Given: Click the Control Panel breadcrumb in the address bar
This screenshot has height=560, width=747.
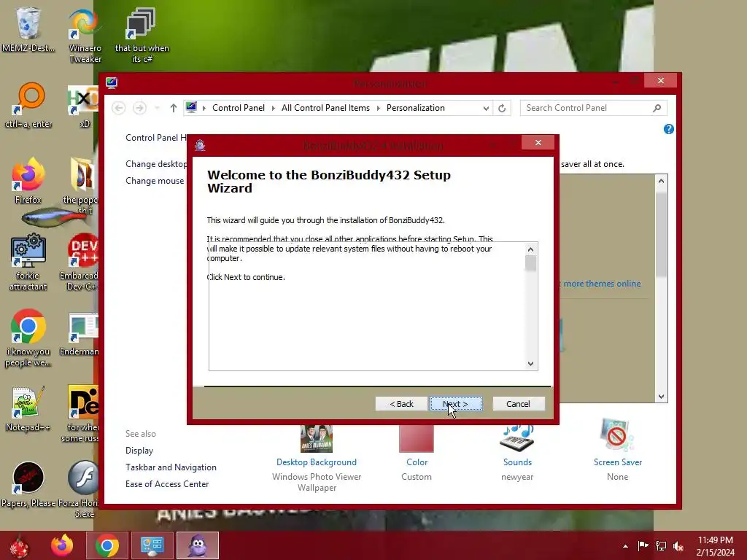Looking at the screenshot, I should (239, 108).
